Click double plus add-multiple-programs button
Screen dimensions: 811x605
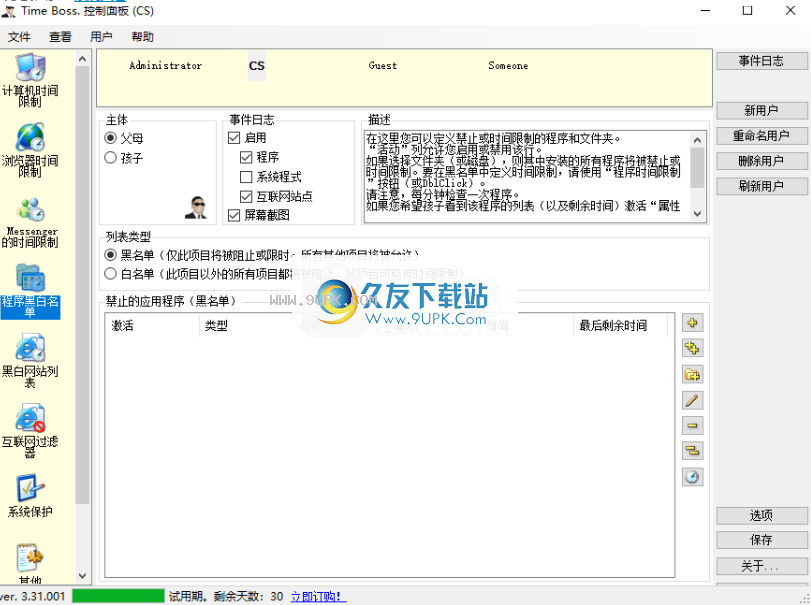click(692, 349)
